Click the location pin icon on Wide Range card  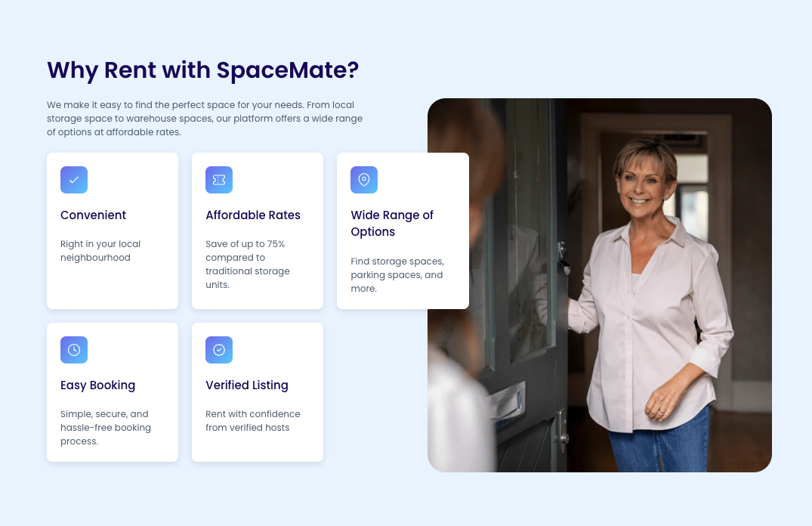(x=364, y=180)
